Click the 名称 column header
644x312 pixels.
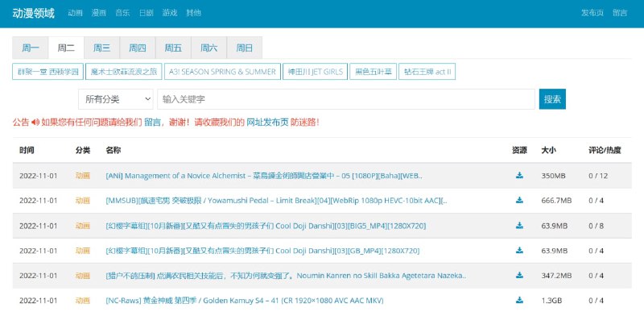[x=114, y=150]
